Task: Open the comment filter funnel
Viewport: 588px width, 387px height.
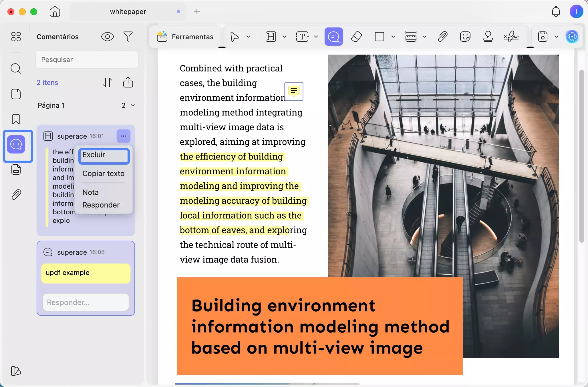Action: [128, 37]
